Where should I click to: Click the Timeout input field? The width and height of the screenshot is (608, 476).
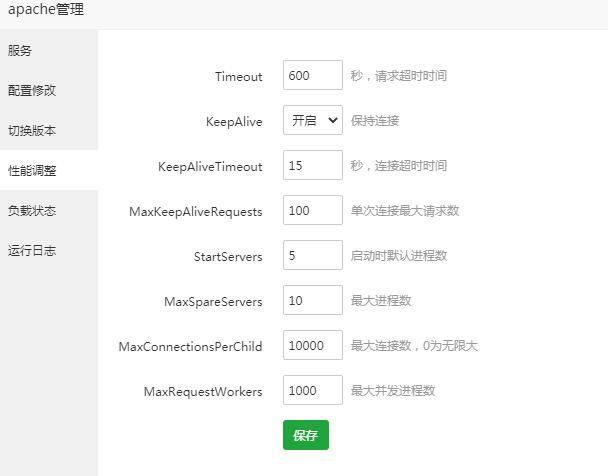coord(313,75)
